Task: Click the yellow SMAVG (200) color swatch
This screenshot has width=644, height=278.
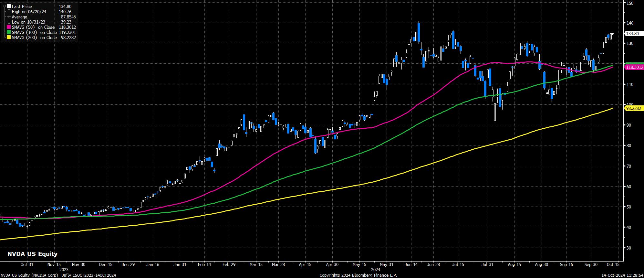Action: tap(9, 37)
